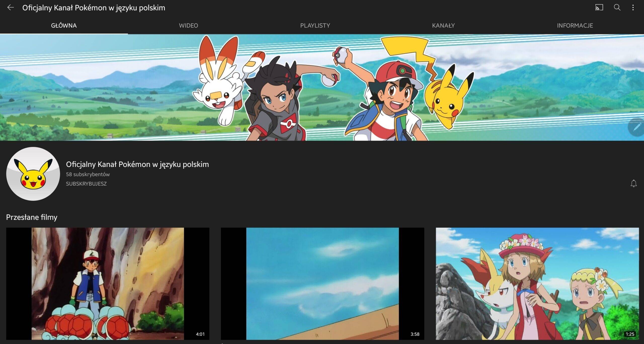Tap the search magnifier icon

pyautogui.click(x=617, y=8)
